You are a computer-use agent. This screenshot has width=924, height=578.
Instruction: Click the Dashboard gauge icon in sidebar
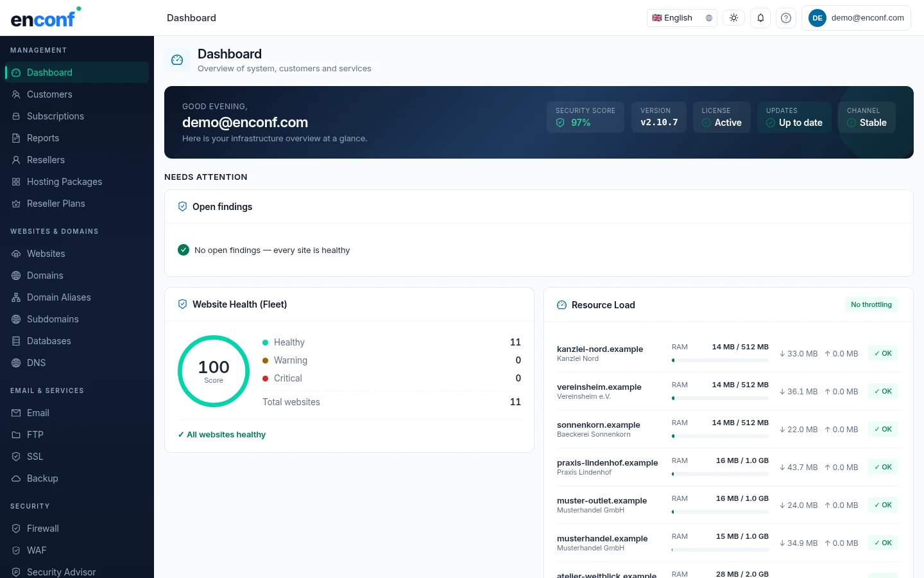[16, 73]
